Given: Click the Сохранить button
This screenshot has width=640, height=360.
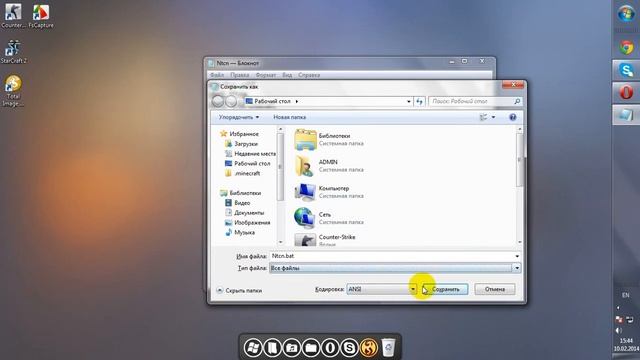Looking at the screenshot, I should 445,289.
